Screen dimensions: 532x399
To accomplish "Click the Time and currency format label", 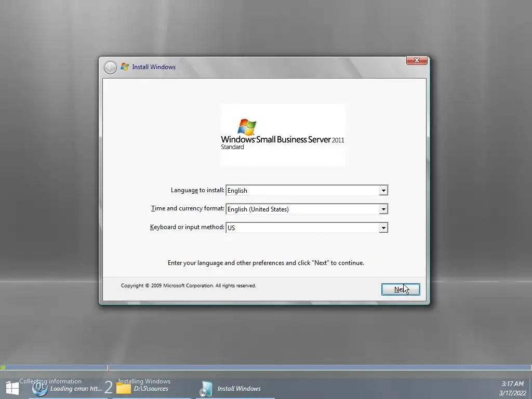I will click(188, 208).
